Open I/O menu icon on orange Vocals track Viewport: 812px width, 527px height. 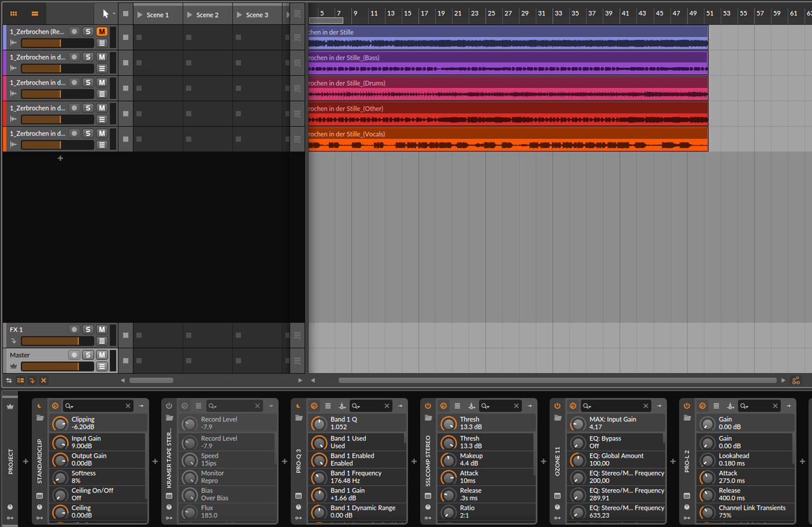pos(101,145)
